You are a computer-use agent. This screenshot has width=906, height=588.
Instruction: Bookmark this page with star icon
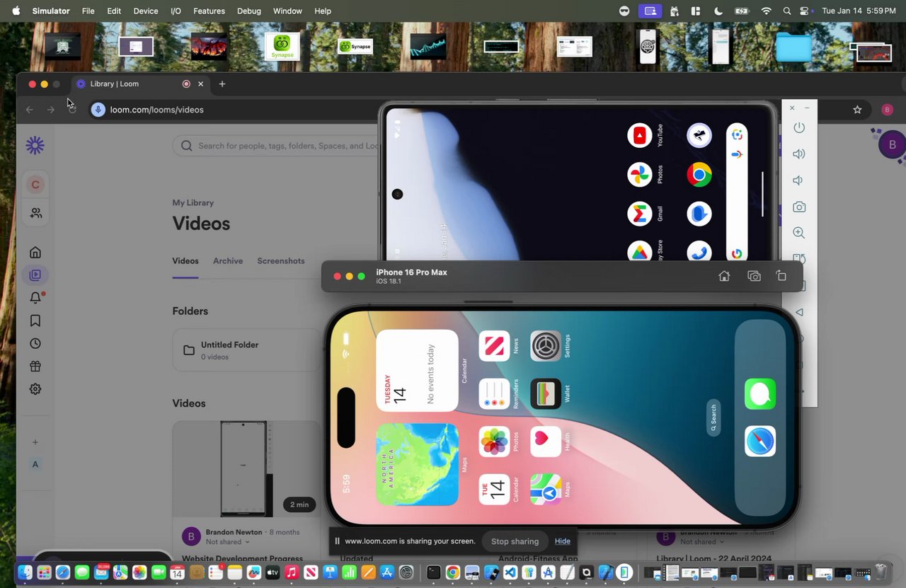pyautogui.click(x=857, y=110)
